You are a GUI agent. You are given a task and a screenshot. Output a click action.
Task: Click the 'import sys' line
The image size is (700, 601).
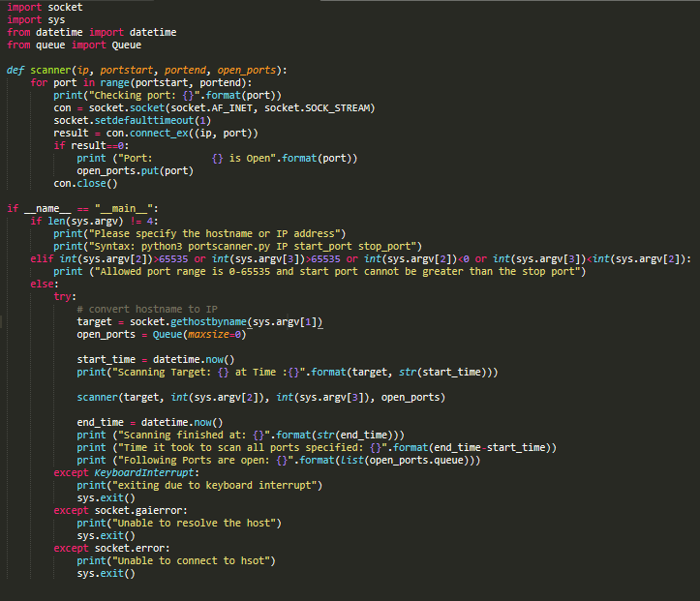pyautogui.click(x=36, y=19)
